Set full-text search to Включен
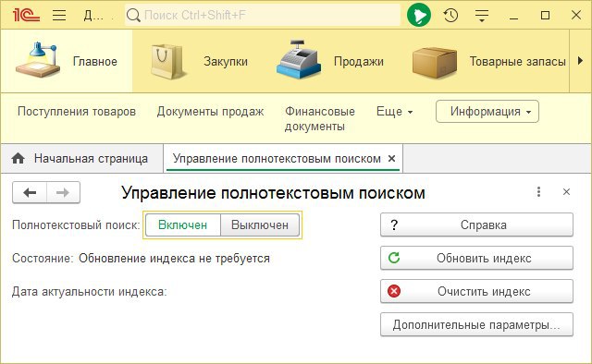592x364 pixels. (x=183, y=224)
